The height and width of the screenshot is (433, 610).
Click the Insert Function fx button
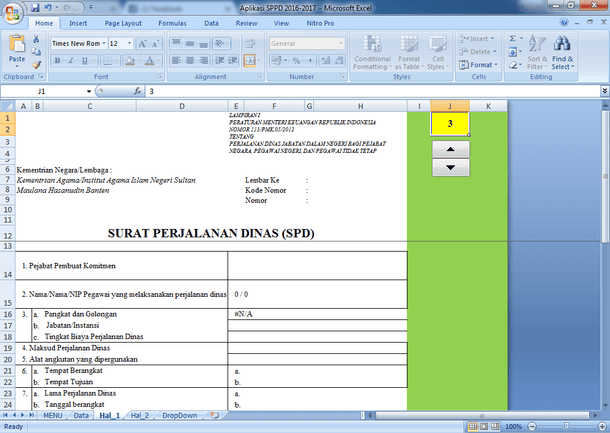(137, 91)
